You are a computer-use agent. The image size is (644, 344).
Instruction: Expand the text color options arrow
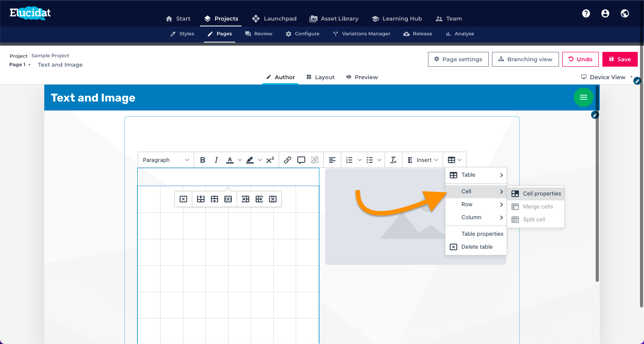point(240,160)
